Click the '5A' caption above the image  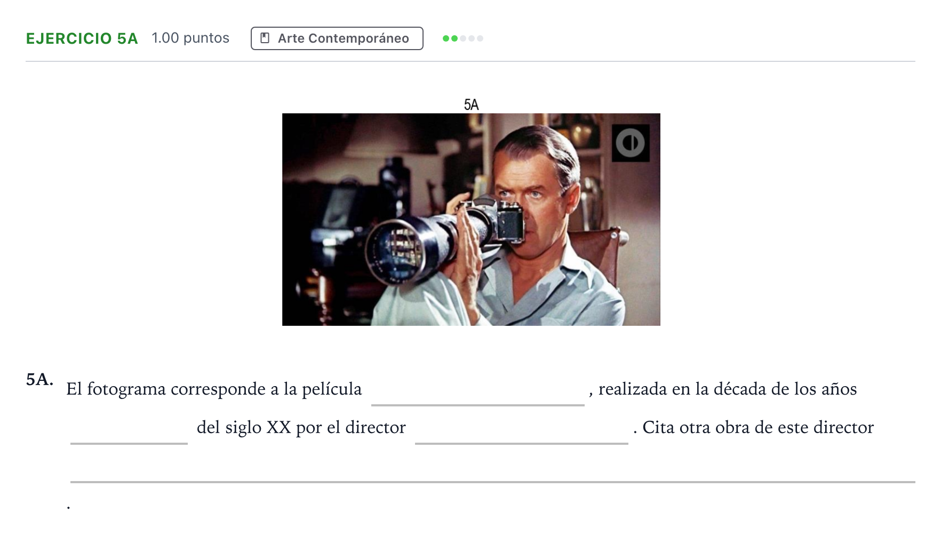point(472,105)
